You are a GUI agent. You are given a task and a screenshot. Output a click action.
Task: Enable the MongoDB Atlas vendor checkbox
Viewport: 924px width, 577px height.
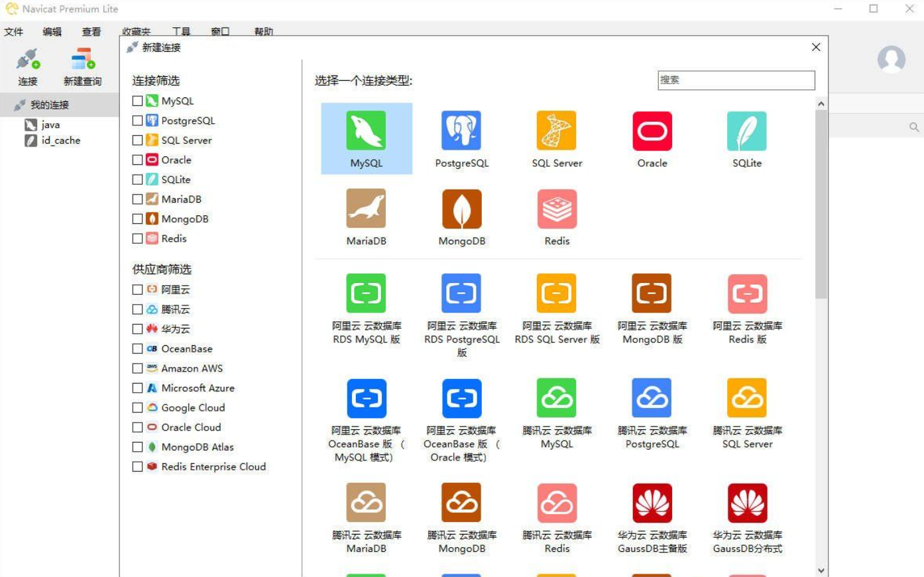137,447
